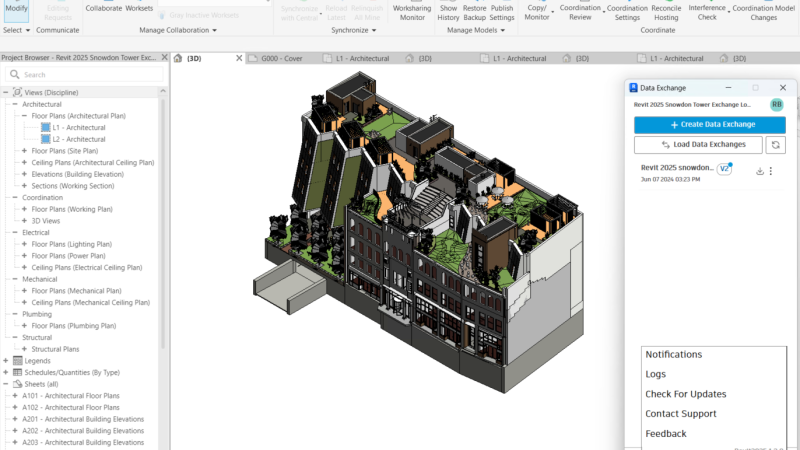Select Check For Updates
This screenshot has height=450, width=800.
686,394
